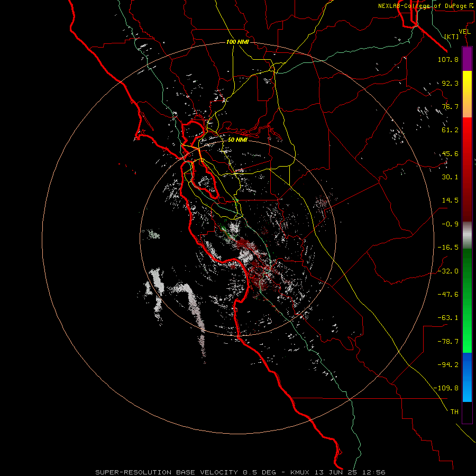Click the yellow-orange color bar segment
This screenshot has width=476, height=476.
pyautogui.click(x=467, y=94)
